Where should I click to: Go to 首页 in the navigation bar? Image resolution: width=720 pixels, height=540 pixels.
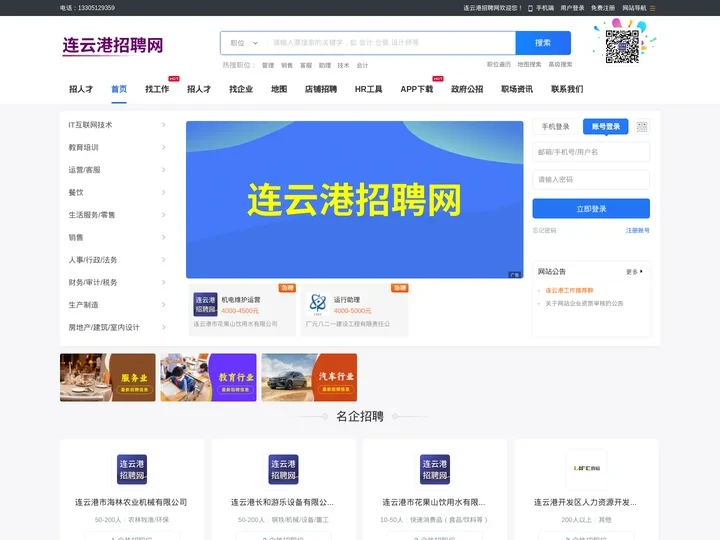pos(119,89)
